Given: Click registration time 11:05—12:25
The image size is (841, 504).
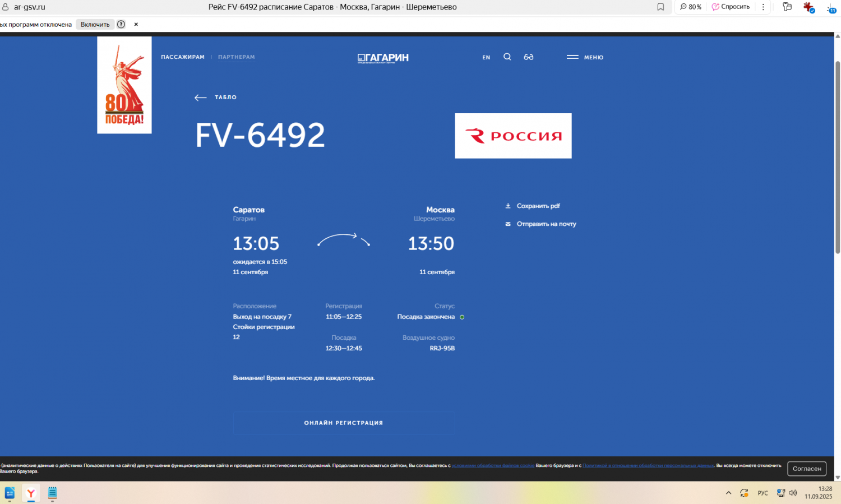Looking at the screenshot, I should click(344, 317).
